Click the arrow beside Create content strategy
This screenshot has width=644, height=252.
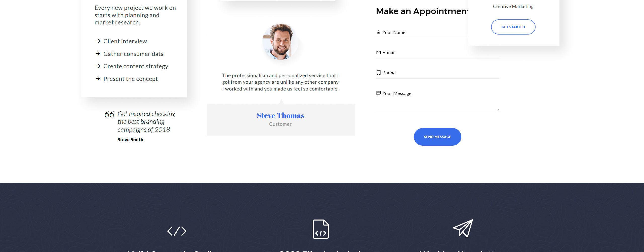(x=98, y=66)
